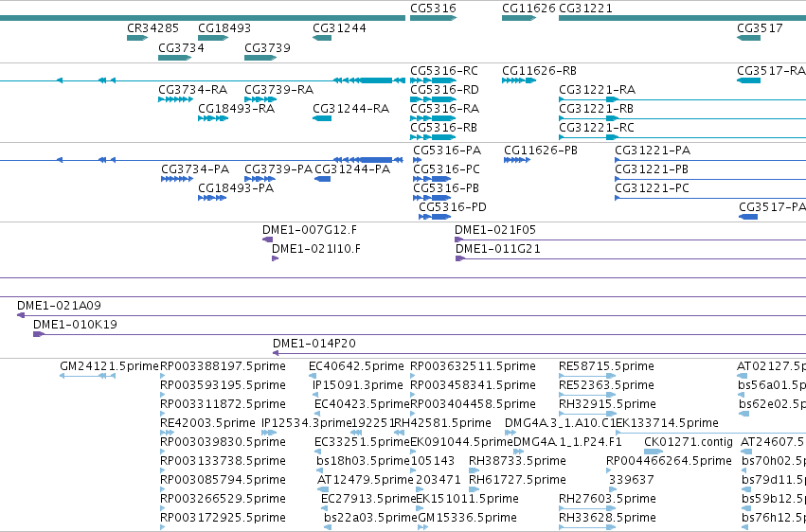Open the DME1-021I10.F clone feature
Screen dimensions: 806x532
click(275, 258)
